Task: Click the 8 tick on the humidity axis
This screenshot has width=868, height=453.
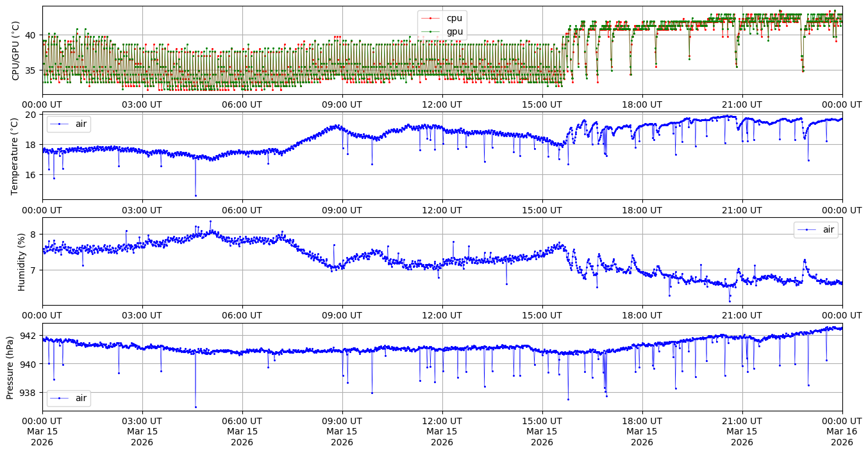Action: coord(35,235)
